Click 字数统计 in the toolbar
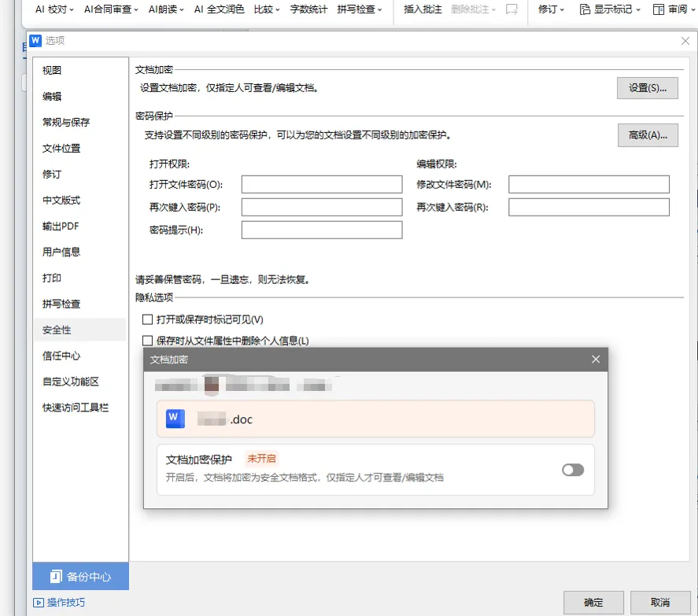698x616 pixels. pos(308,9)
